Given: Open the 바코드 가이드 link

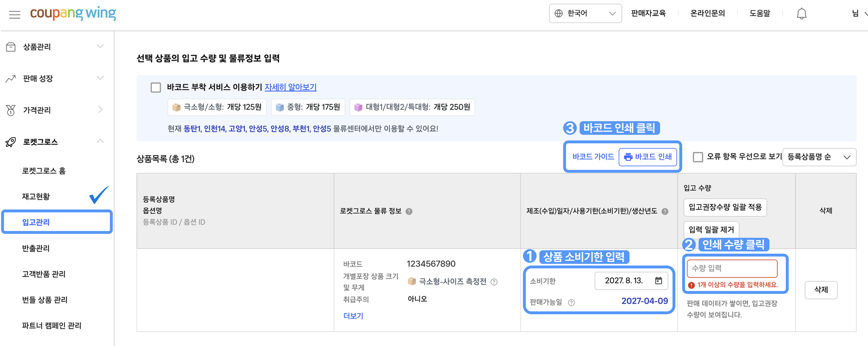Looking at the screenshot, I should (x=593, y=157).
